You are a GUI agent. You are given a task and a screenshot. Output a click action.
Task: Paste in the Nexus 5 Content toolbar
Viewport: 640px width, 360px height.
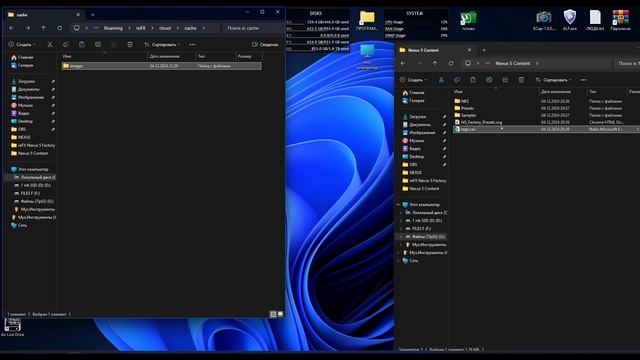tap(473, 80)
